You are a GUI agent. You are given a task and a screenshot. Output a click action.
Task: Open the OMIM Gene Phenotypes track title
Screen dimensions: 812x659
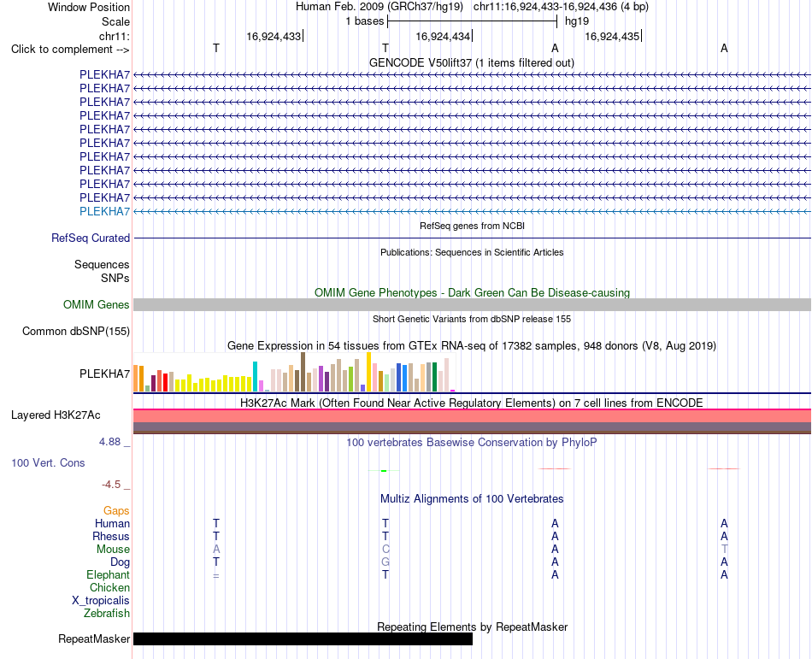point(472,292)
